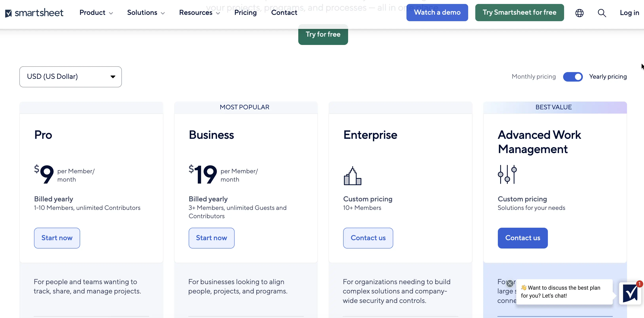This screenshot has width=644, height=318.
Task: Go to the Pricing nav item
Action: pos(245,12)
